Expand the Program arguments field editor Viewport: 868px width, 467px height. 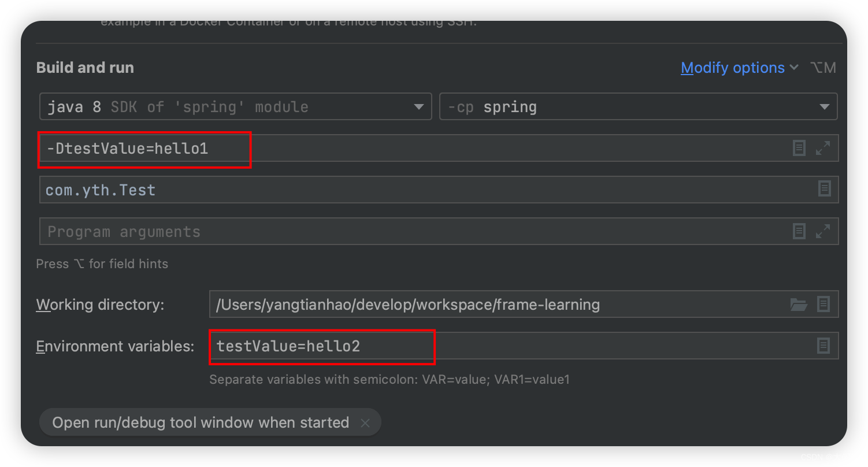[x=822, y=231]
